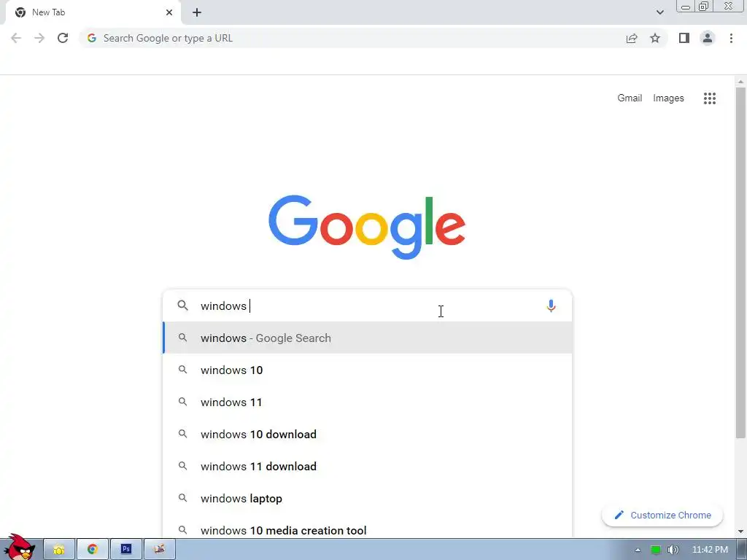
Task: Select the New Tab tab
Action: pos(93,12)
